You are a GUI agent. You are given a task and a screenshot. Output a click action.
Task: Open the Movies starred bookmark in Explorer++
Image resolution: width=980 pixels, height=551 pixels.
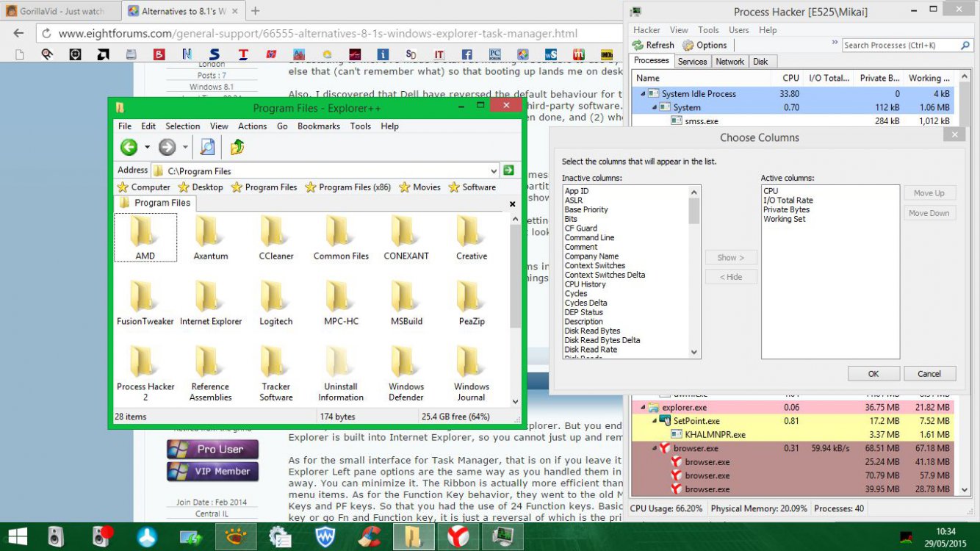click(x=420, y=187)
